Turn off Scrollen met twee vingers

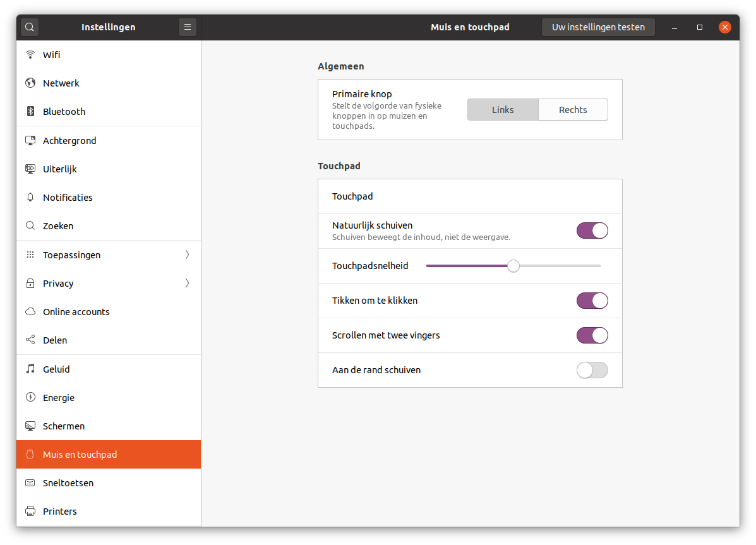592,335
